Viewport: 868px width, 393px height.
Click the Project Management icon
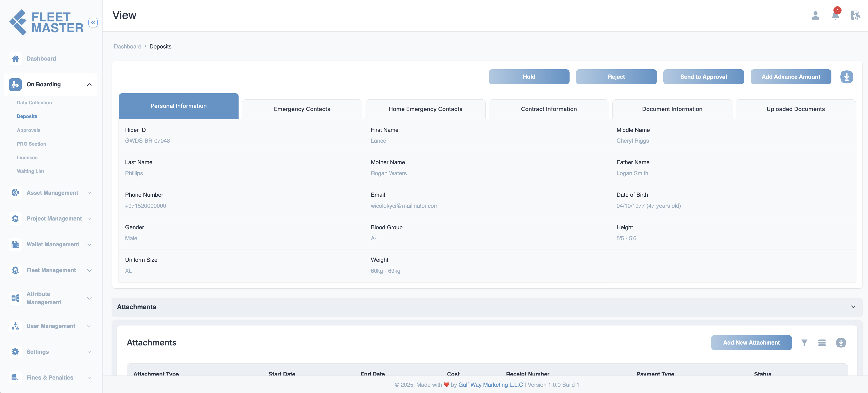[15, 218]
